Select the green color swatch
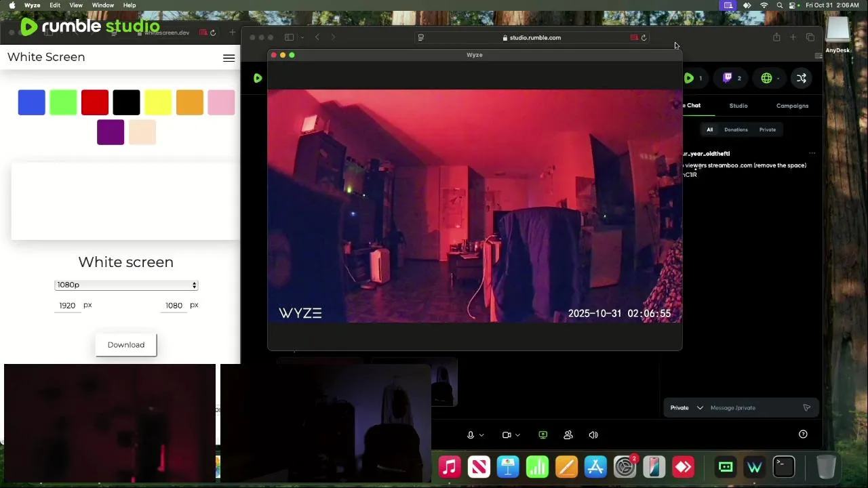868x488 pixels. click(63, 102)
